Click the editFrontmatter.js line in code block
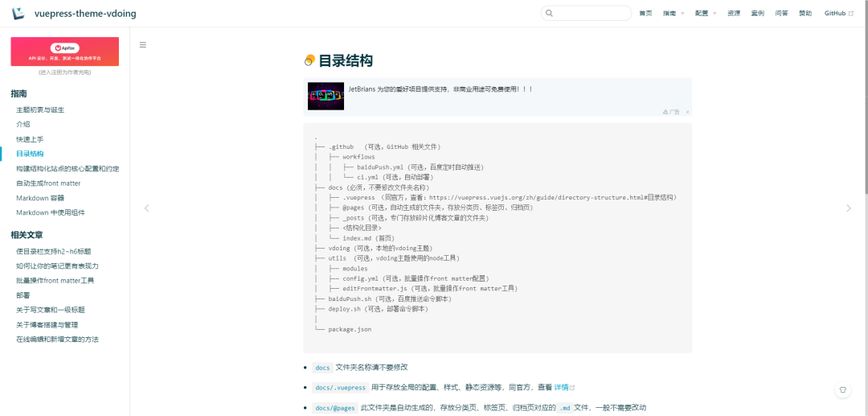Viewport: 868px width, 416px height. tap(430, 289)
